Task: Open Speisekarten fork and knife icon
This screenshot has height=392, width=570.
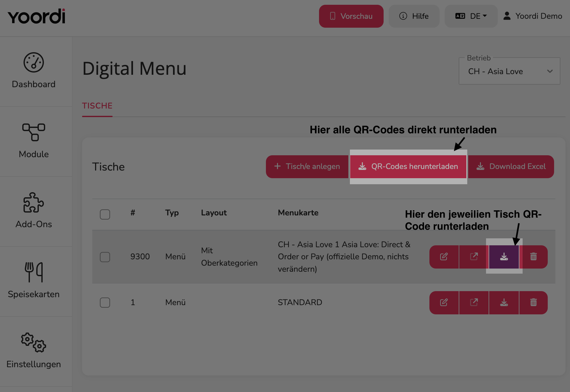Action: coord(34,272)
